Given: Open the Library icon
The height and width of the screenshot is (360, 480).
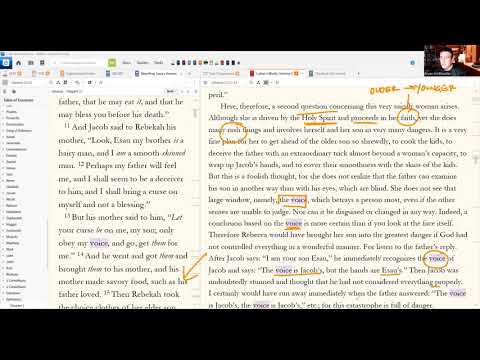Looking at the screenshot, I should (x=30, y=63).
